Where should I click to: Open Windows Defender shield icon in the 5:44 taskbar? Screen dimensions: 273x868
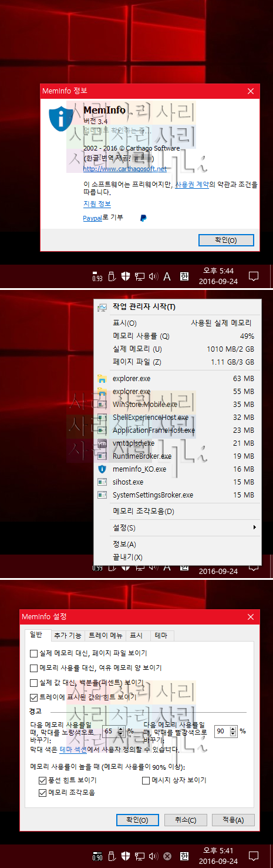pyautogui.click(x=125, y=276)
